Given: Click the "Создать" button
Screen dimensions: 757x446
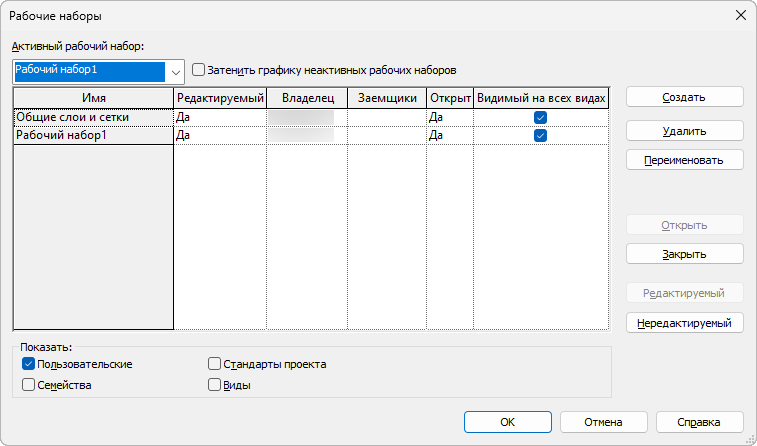Looking at the screenshot, I should [684, 97].
